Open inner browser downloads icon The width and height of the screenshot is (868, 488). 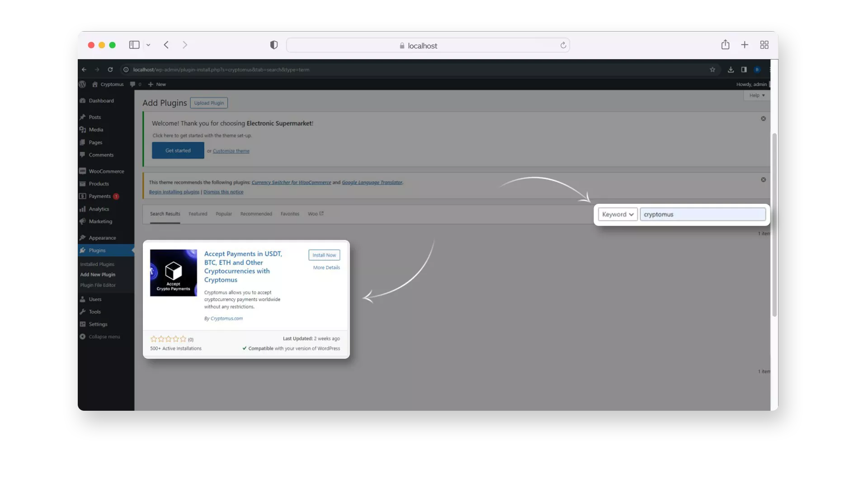click(731, 70)
